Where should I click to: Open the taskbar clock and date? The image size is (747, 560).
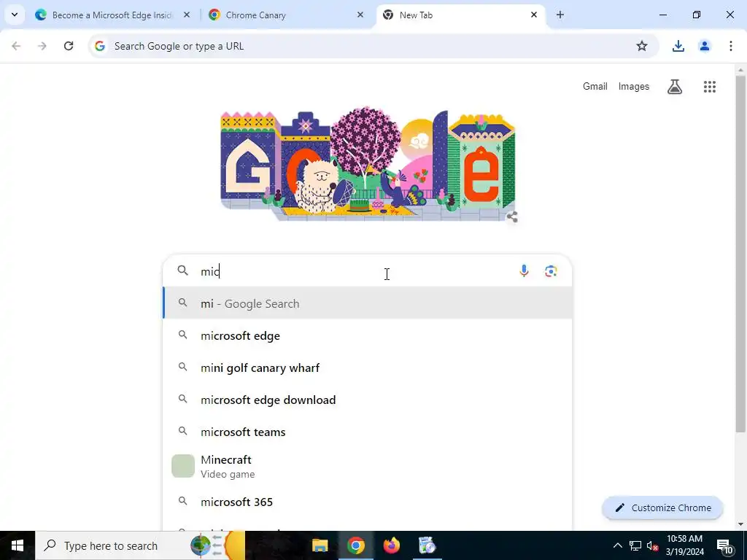[684, 545]
